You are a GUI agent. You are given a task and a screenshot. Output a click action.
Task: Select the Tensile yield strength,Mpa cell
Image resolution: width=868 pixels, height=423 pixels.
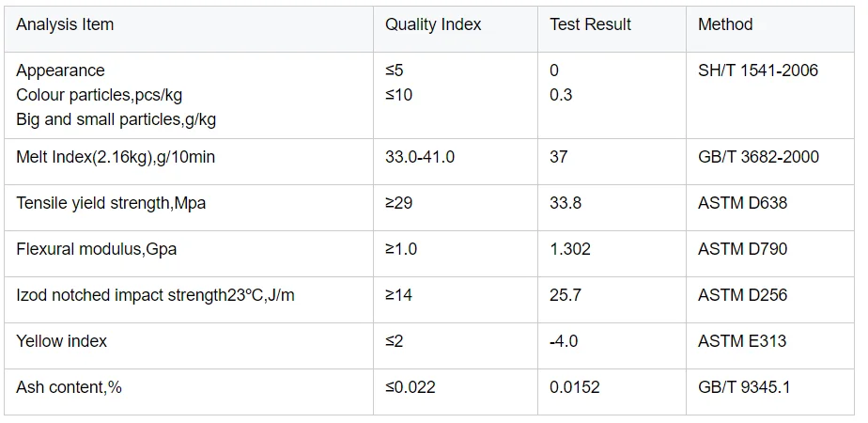pos(111,203)
